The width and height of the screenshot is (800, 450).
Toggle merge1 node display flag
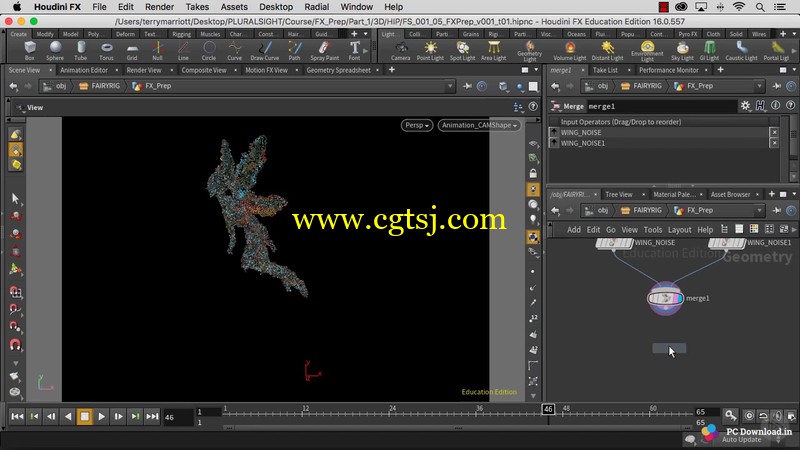click(679, 298)
